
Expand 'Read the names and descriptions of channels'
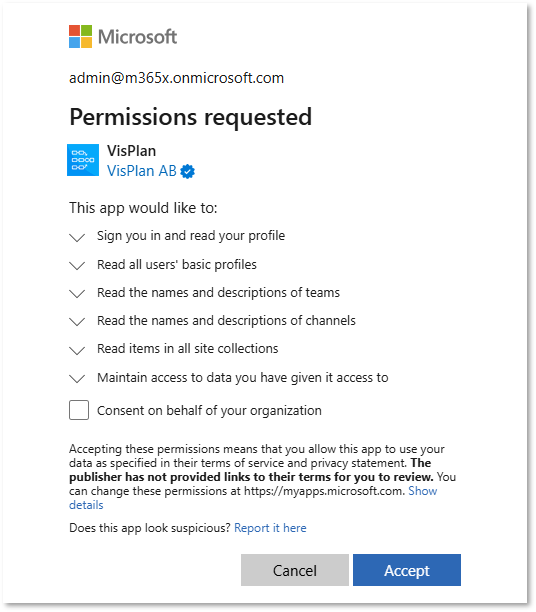(x=77, y=322)
